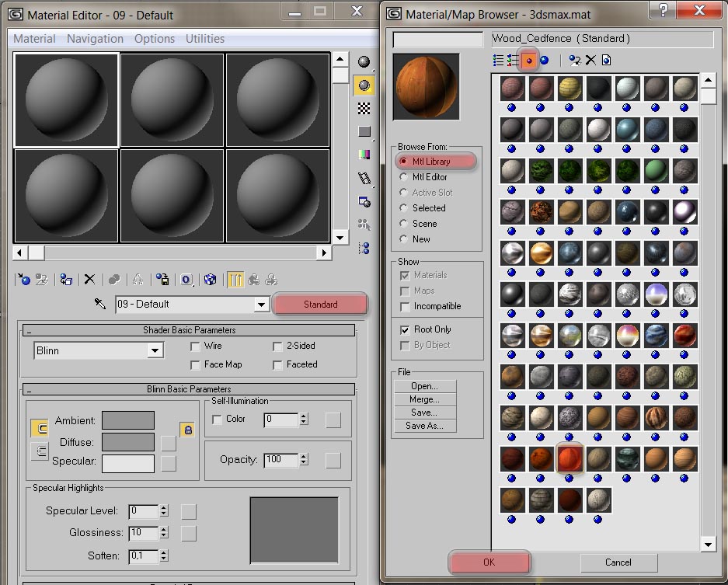728x585 pixels.
Task: Click the checkered Background icon
Action: point(364,109)
